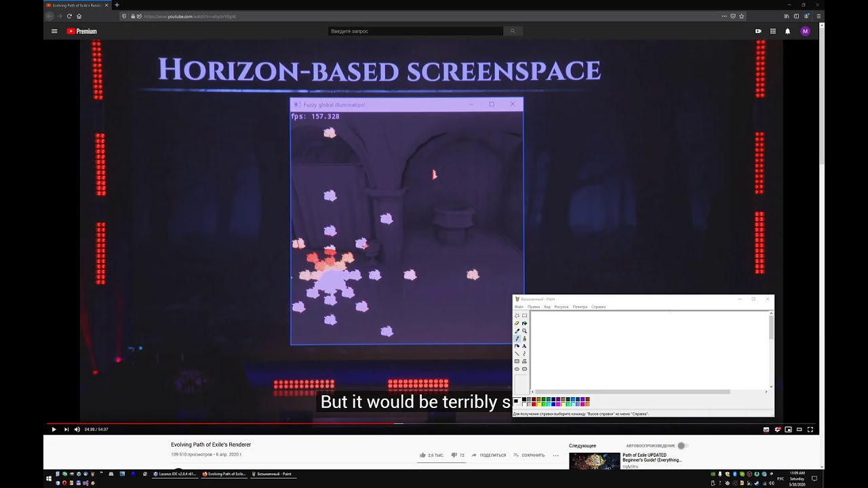Pick the yellow color swatch in Paint palette
Viewport: 868px width, 488px height.
[538, 404]
